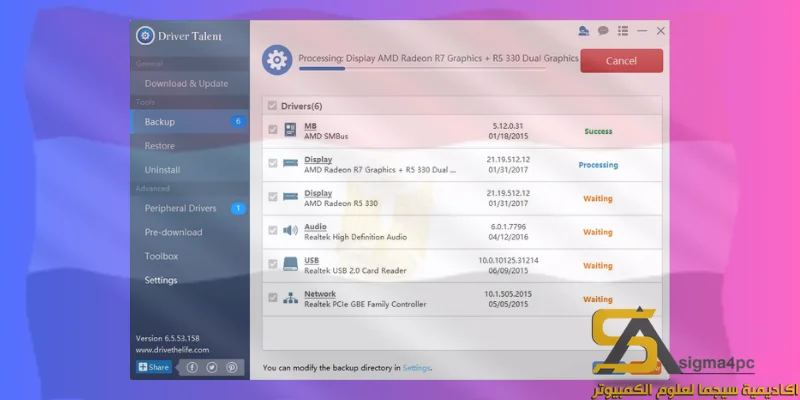Open Toolbox in the sidebar

190,256
